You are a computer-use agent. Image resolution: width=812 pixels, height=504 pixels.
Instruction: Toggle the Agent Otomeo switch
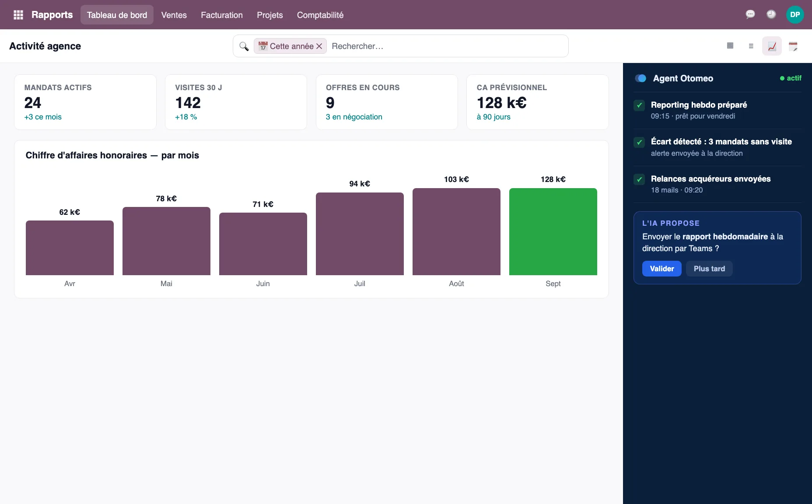pyautogui.click(x=640, y=78)
